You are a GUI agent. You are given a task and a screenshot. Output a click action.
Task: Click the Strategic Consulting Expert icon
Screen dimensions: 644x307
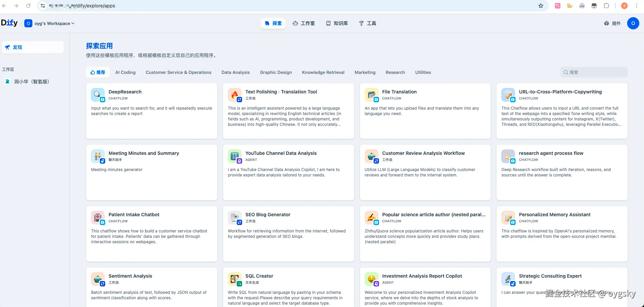pos(508,279)
